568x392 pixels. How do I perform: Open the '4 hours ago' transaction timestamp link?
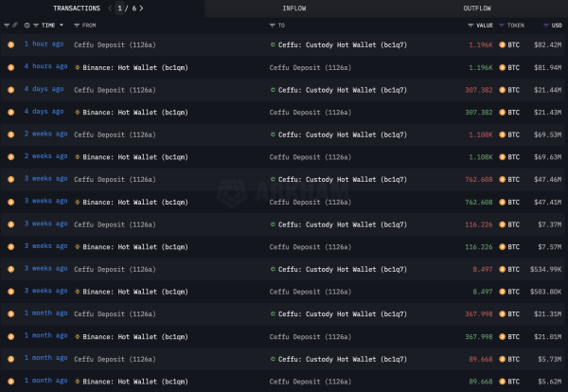point(44,67)
